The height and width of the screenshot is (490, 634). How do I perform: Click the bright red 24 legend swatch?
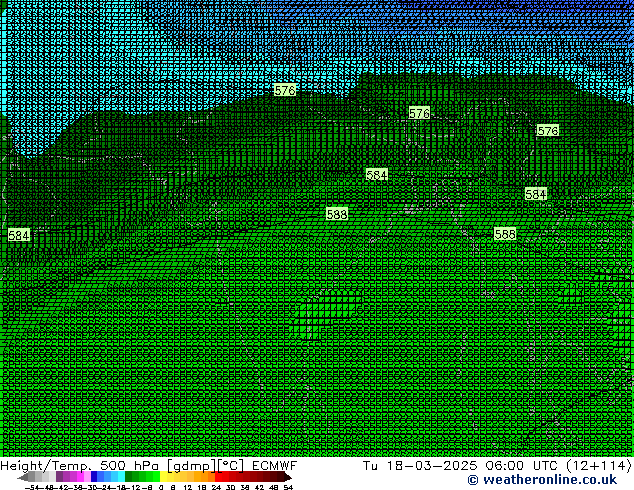pyautogui.click(x=218, y=477)
